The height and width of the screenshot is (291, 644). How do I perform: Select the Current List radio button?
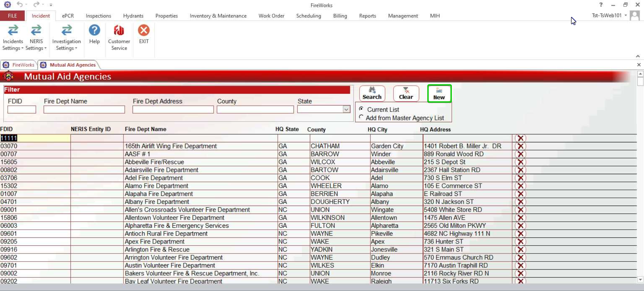point(361,109)
